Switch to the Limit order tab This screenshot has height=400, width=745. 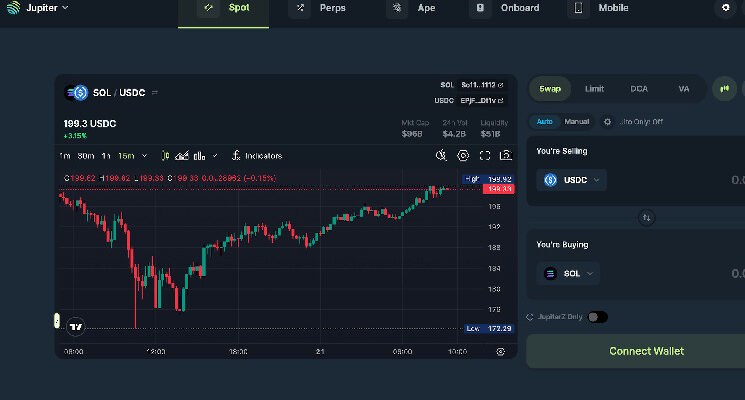coord(594,89)
